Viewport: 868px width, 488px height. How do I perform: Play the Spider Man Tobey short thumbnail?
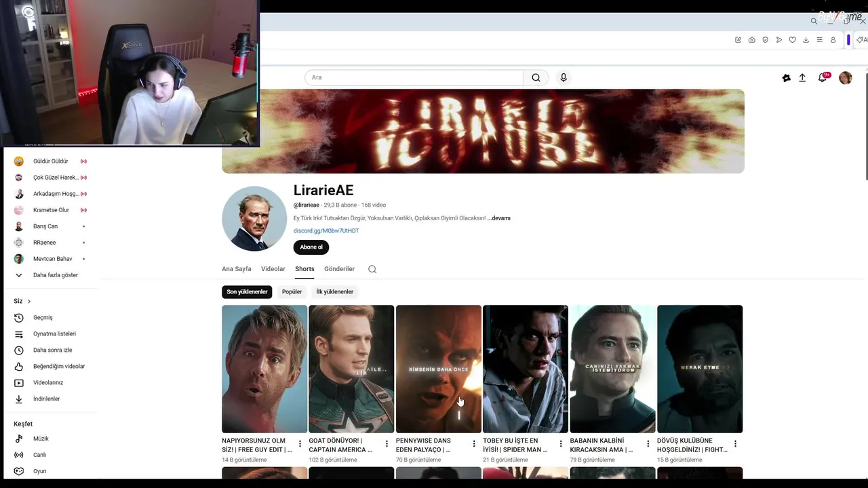tap(526, 369)
